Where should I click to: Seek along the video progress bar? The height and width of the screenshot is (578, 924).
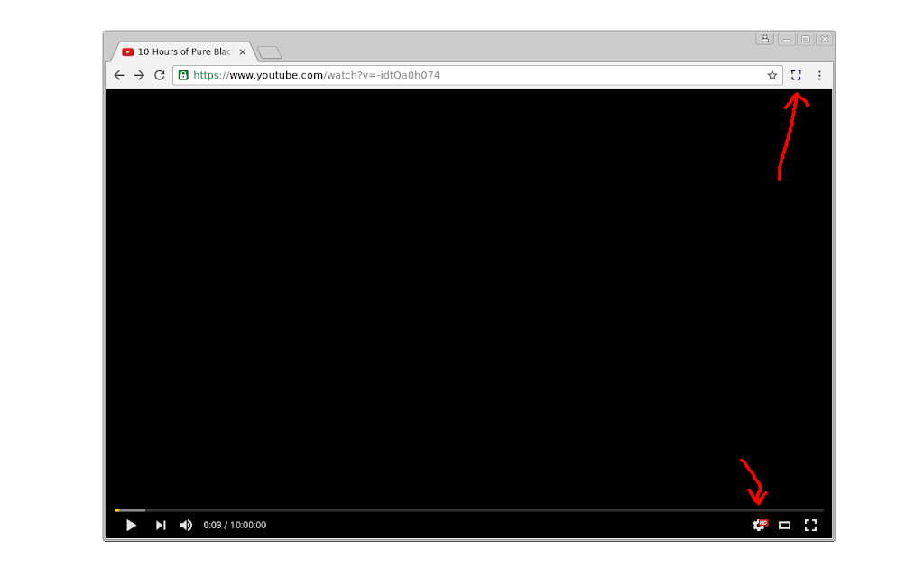pos(469,510)
